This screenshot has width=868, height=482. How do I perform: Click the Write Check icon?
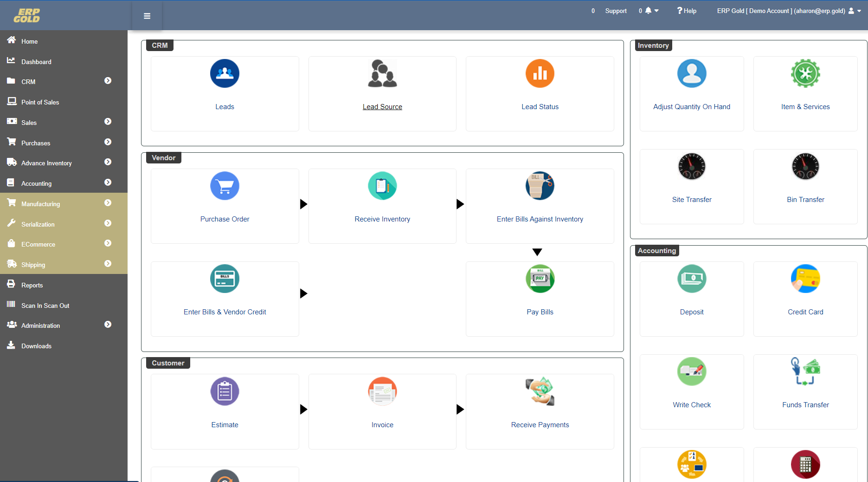pos(691,371)
